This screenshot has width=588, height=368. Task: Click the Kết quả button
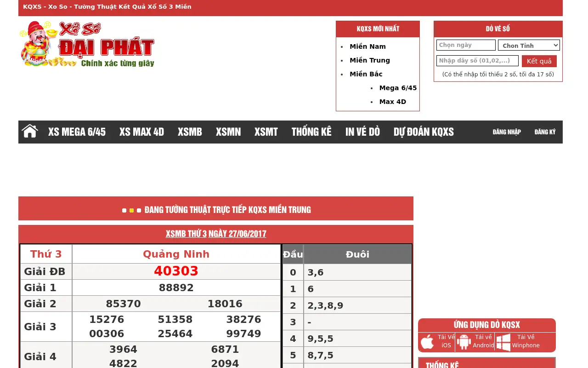539,61
